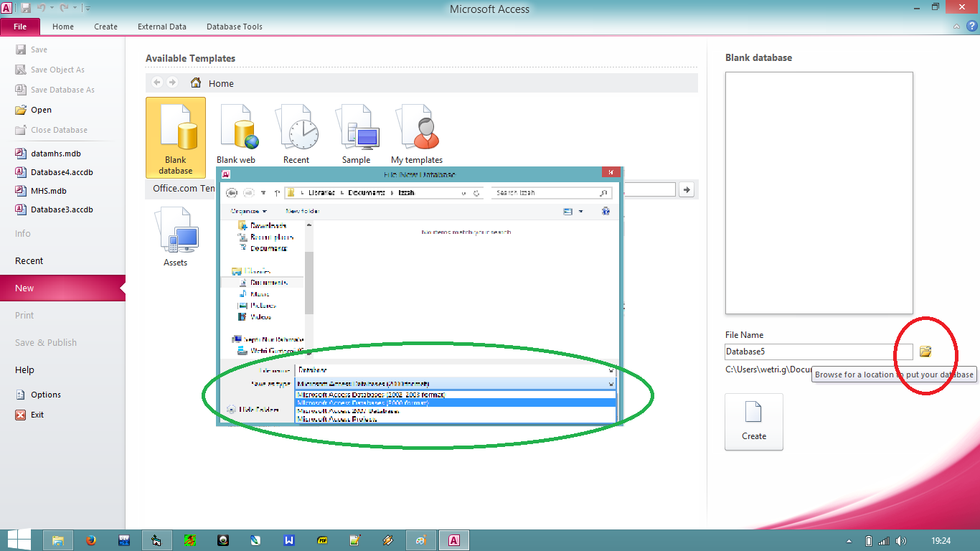Show hidden system tray icons

point(849,541)
